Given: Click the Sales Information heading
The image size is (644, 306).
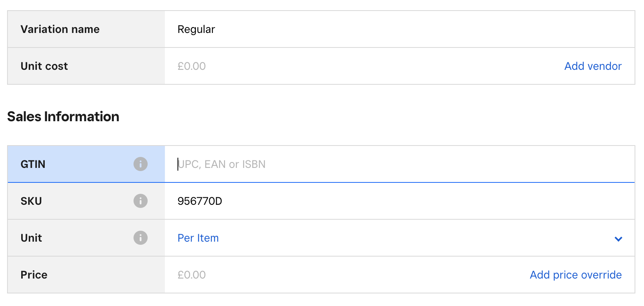Looking at the screenshot, I should pos(63,116).
